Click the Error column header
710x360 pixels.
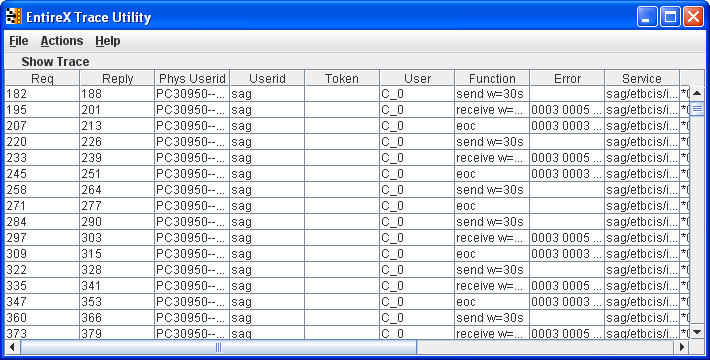point(567,78)
